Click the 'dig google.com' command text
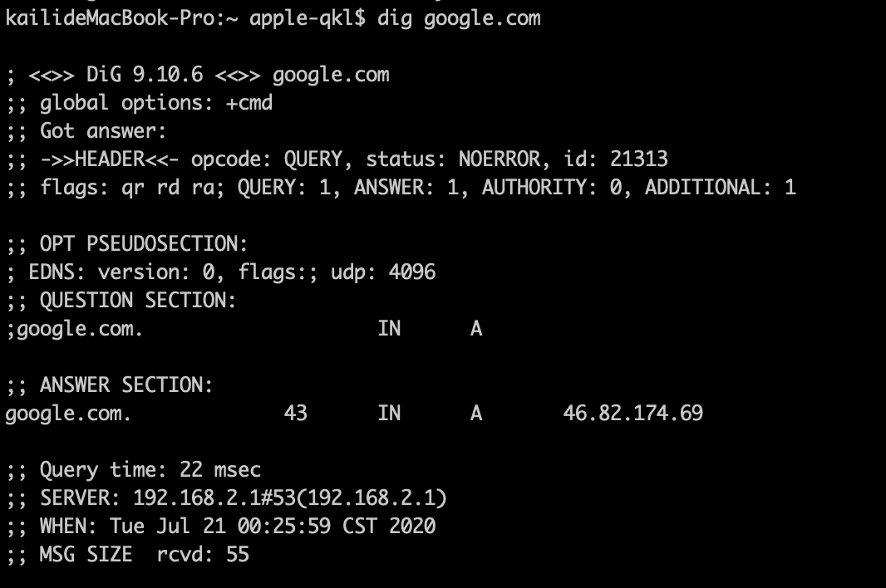 (x=459, y=18)
